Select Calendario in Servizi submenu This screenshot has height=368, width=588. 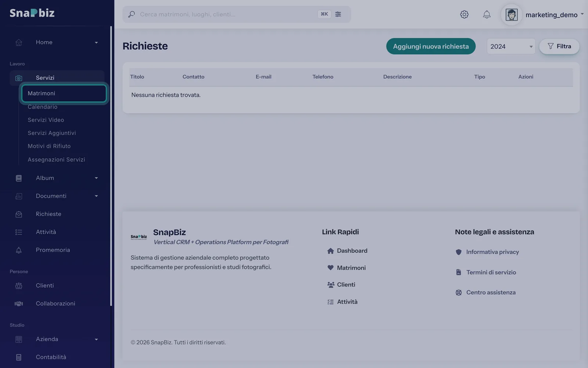click(x=43, y=107)
